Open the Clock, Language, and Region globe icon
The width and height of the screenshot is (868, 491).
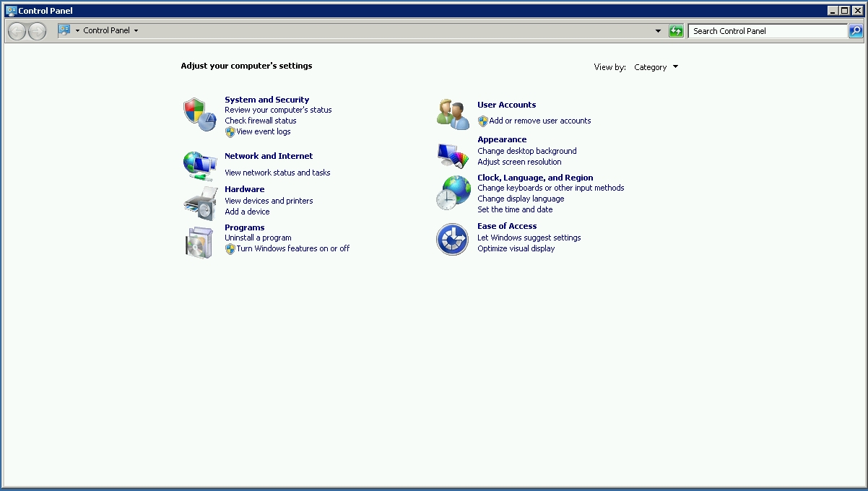coord(453,193)
